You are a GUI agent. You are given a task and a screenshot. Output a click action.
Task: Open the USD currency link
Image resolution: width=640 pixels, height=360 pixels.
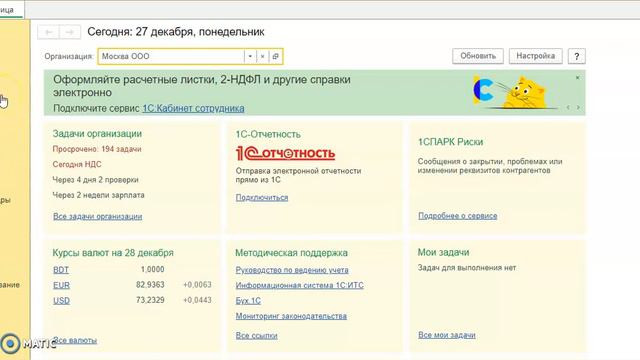(x=61, y=300)
